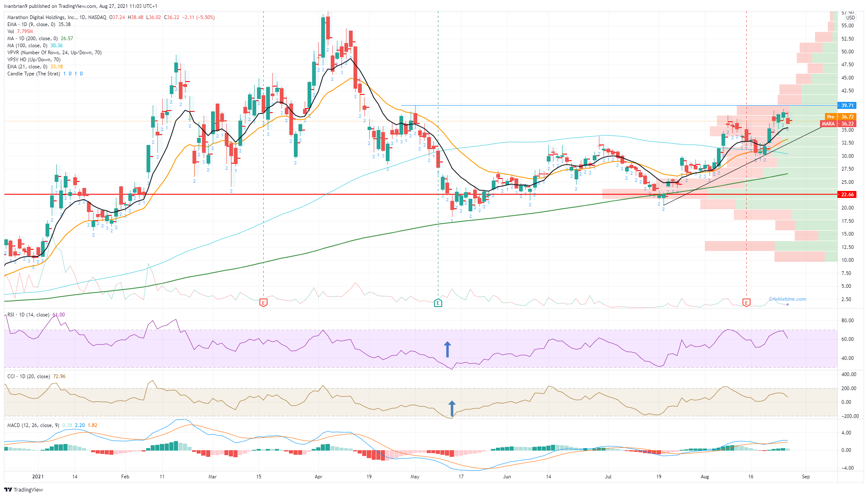Screen dimensions: 868x497
Task: Select the EMA 9 close indicator legend
Action: 39,24
